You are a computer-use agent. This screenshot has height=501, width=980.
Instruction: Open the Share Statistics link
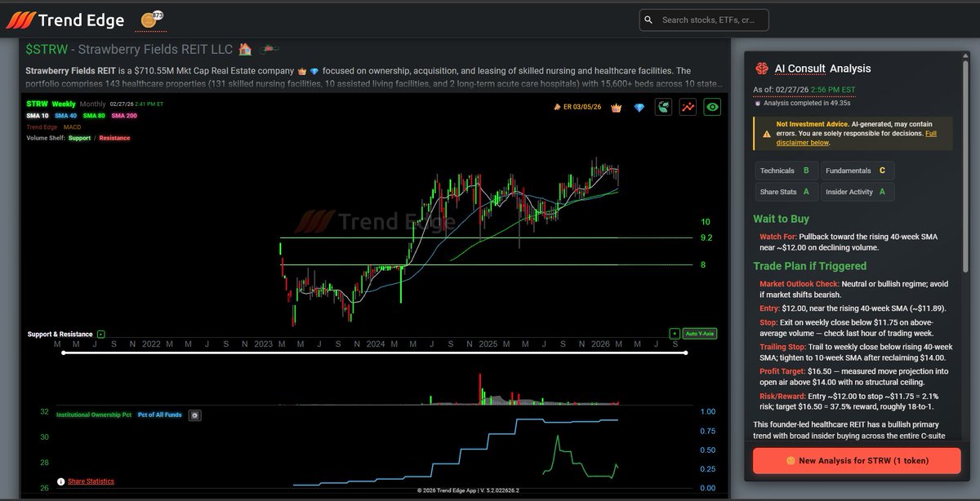91,481
